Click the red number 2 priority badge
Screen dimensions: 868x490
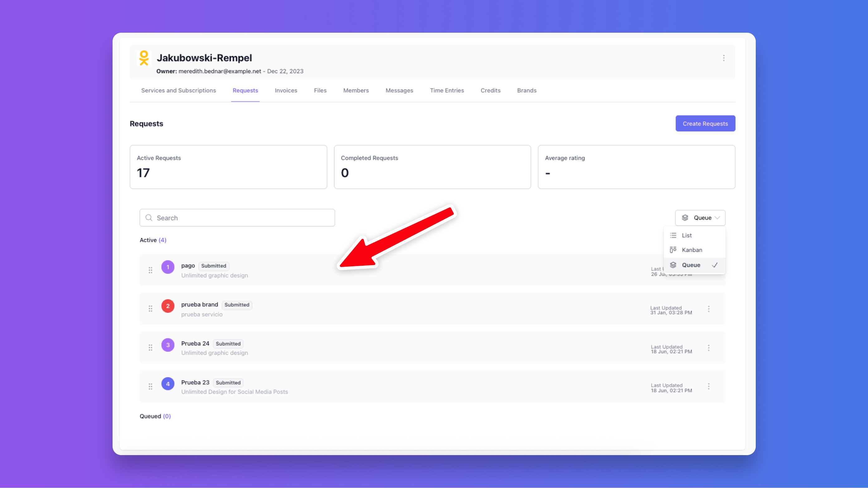(x=168, y=306)
